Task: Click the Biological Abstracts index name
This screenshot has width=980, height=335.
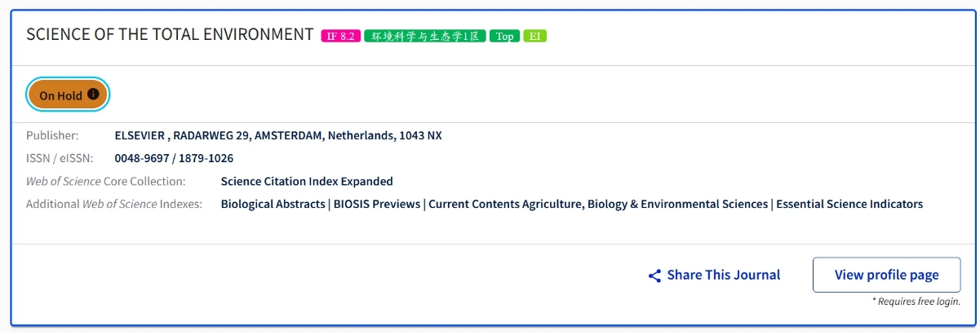Action: [x=273, y=204]
